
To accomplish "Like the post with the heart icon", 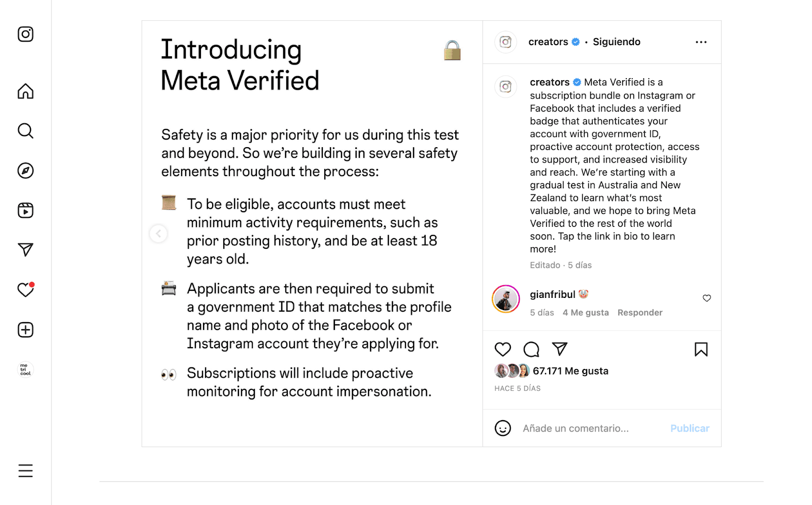I will click(502, 349).
